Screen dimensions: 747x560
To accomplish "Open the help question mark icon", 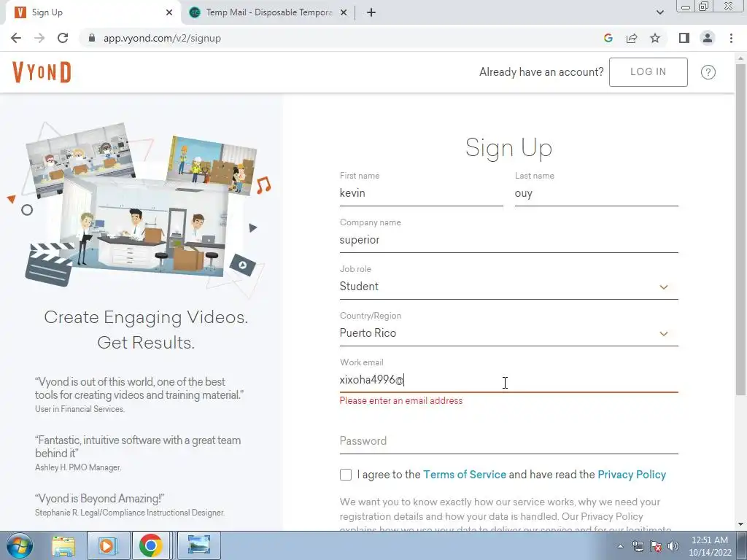I will click(708, 72).
